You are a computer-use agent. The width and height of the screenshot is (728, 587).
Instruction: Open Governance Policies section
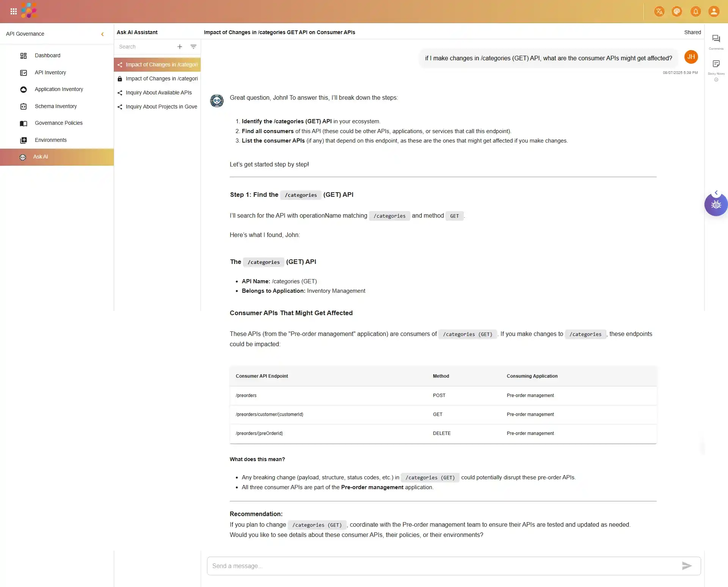58,123
